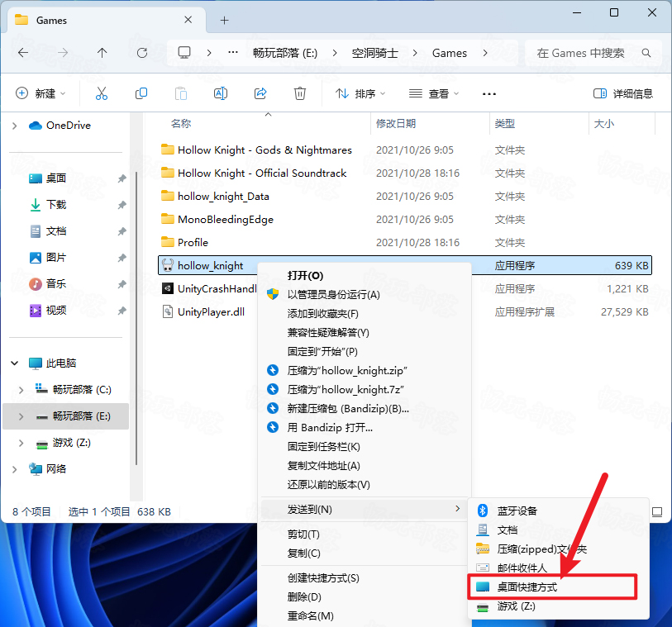672x627 pixels.
Task: Open the Sort dropdown
Action: (360, 93)
